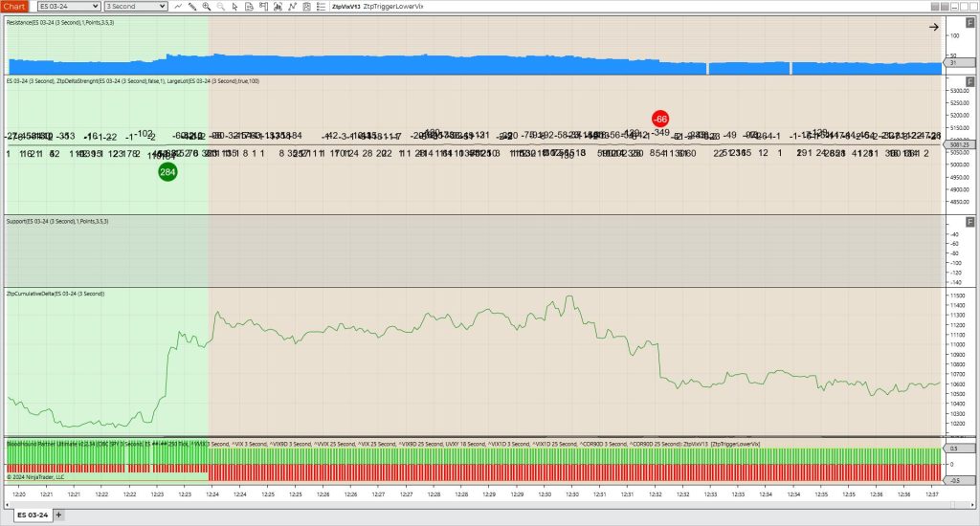Click the 5081.25 current price marker
This screenshot has height=526, width=980.
pyautogui.click(x=961, y=145)
